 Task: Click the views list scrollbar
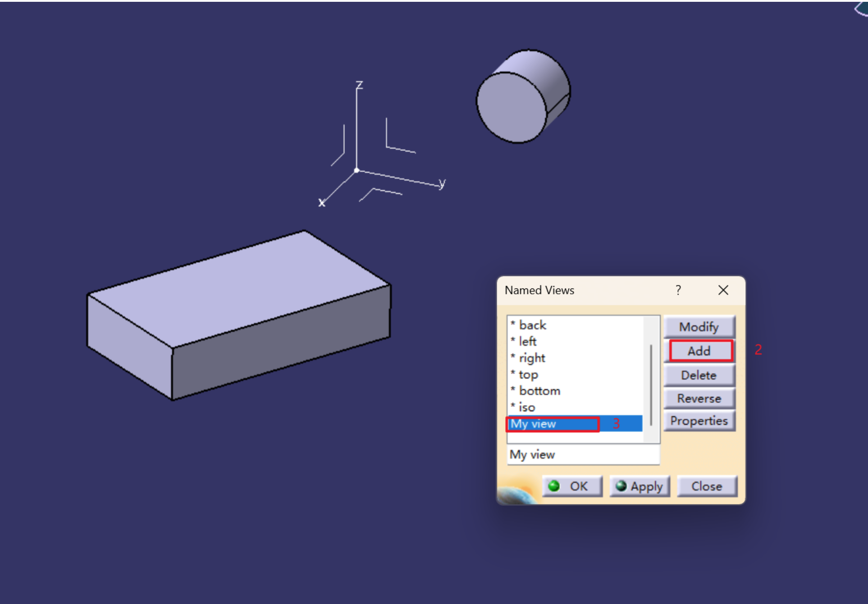tap(651, 384)
